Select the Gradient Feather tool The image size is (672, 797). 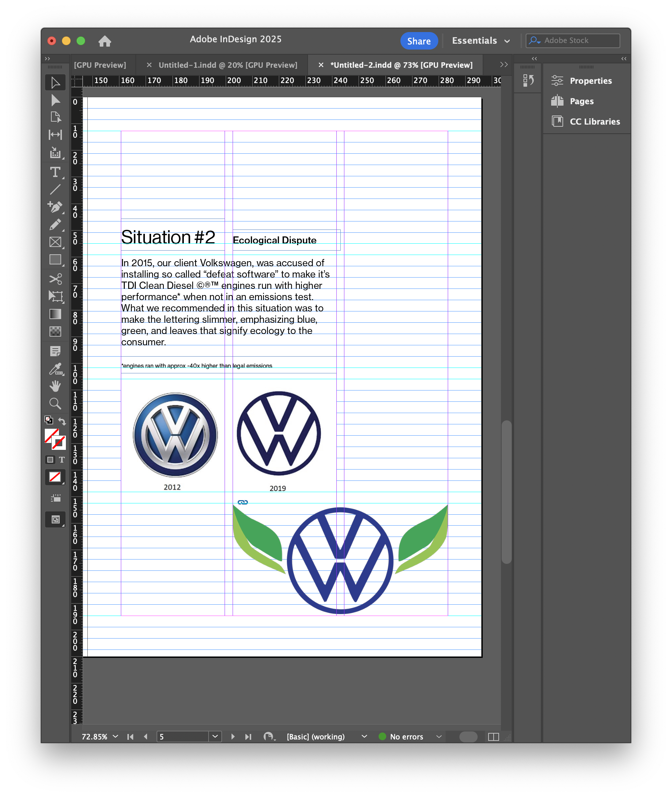(55, 331)
